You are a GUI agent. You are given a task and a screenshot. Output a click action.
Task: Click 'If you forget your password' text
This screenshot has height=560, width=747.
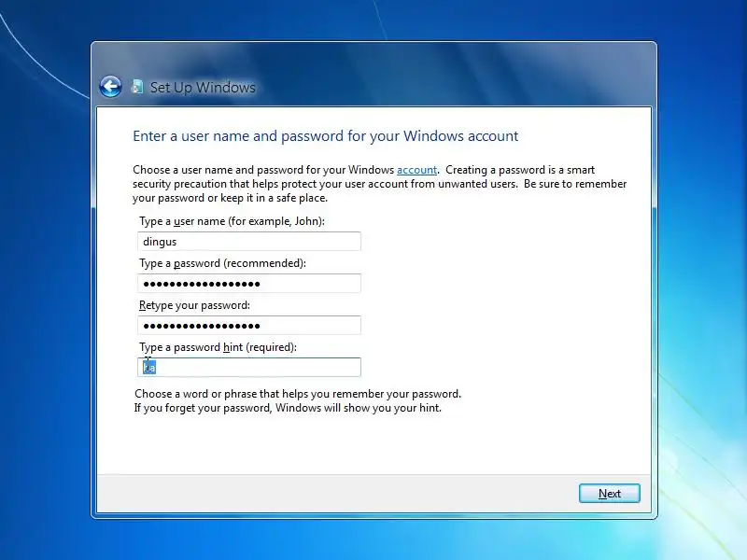point(288,408)
